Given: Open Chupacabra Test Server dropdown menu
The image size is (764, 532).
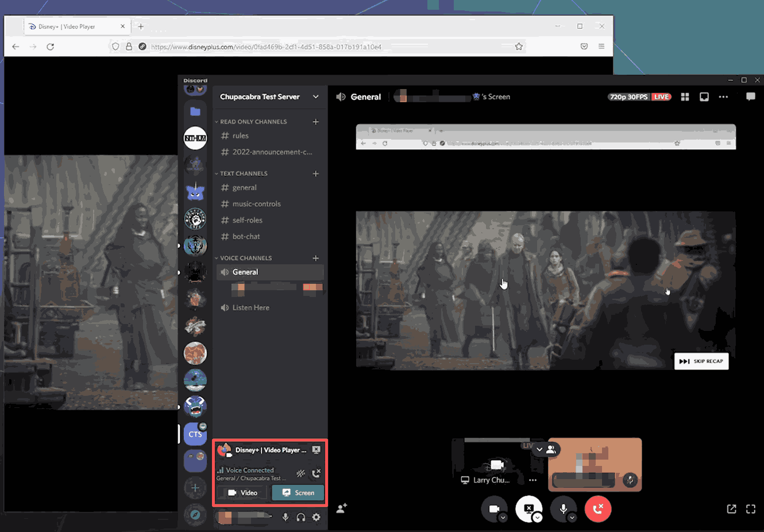Looking at the screenshot, I should point(315,97).
